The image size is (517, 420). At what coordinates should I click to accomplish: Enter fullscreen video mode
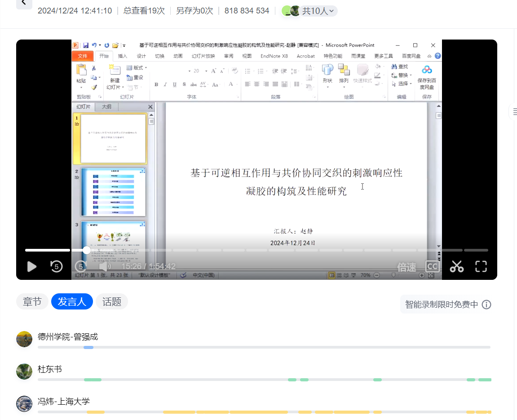pos(481,266)
